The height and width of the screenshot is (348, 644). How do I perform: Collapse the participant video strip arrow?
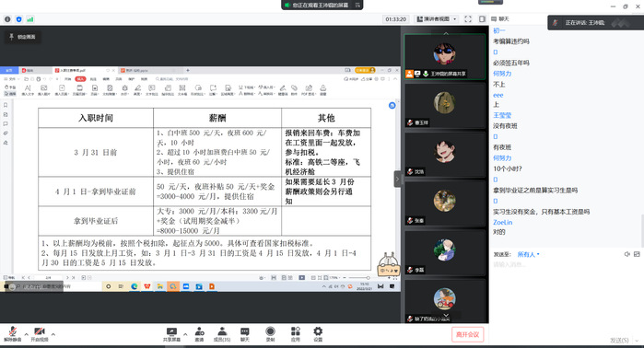[397, 179]
